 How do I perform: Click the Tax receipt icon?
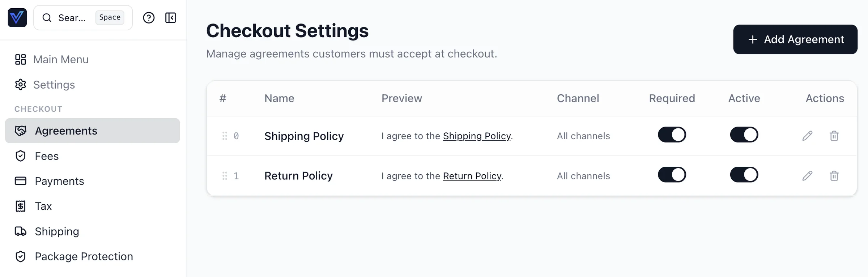[x=20, y=206]
